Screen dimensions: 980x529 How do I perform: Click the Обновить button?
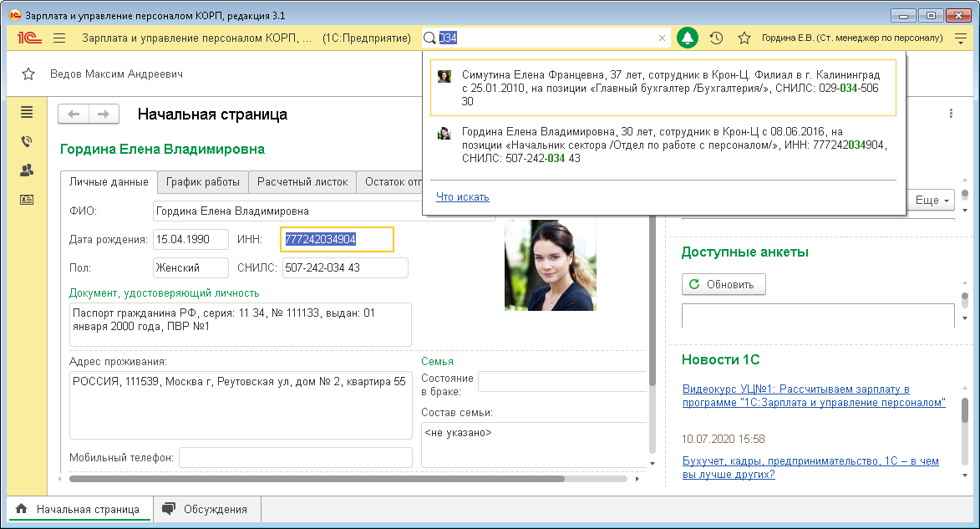click(724, 284)
